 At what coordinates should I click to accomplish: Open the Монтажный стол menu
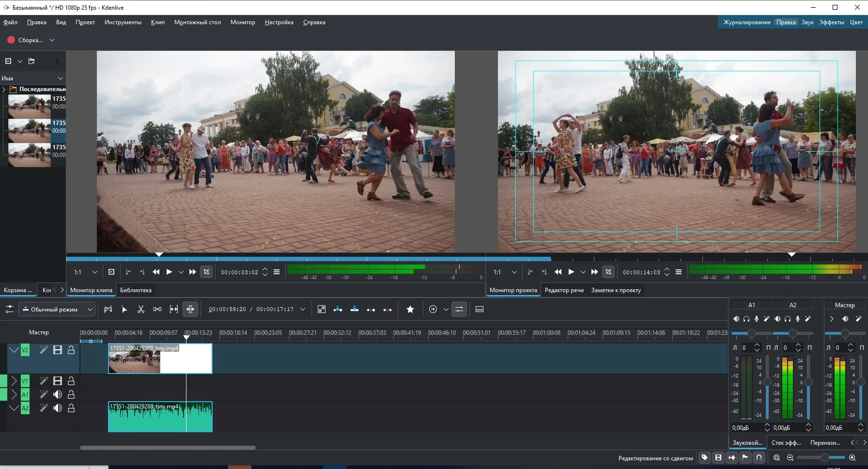pyautogui.click(x=198, y=22)
